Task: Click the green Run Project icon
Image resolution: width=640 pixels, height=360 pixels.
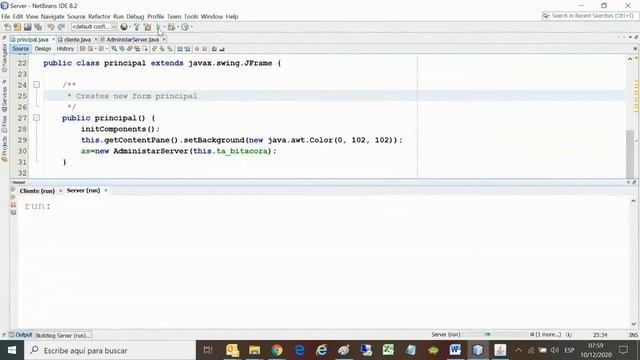Action: 158,27
